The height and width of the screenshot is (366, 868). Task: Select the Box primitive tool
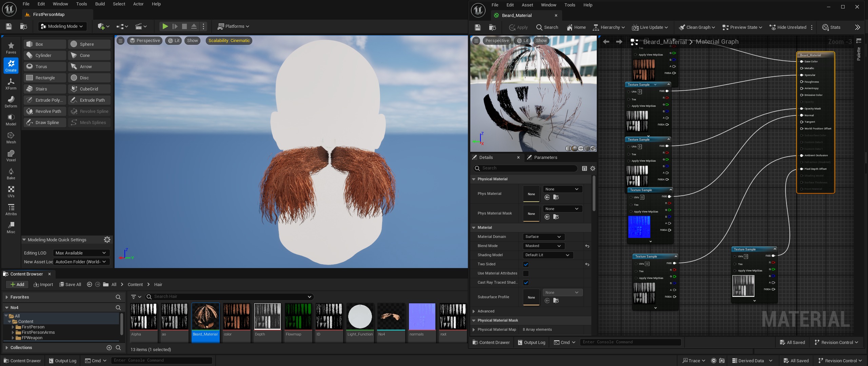click(x=45, y=44)
